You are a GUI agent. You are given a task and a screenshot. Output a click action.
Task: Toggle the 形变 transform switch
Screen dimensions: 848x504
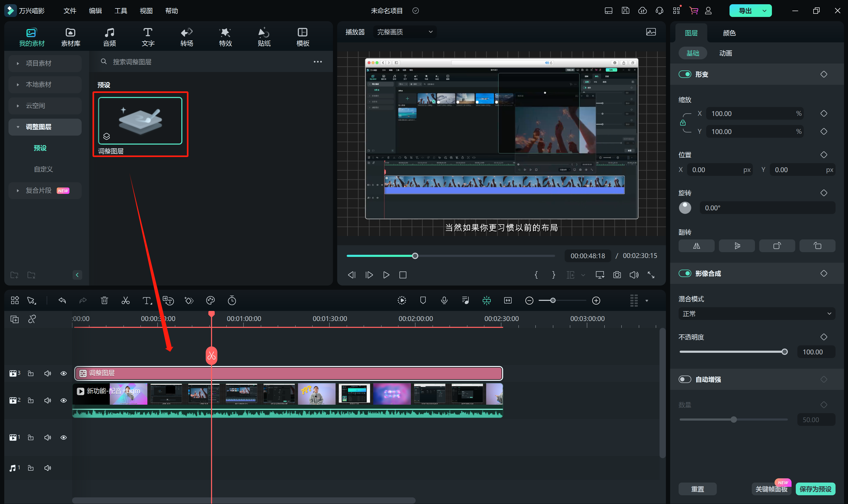pyautogui.click(x=685, y=74)
